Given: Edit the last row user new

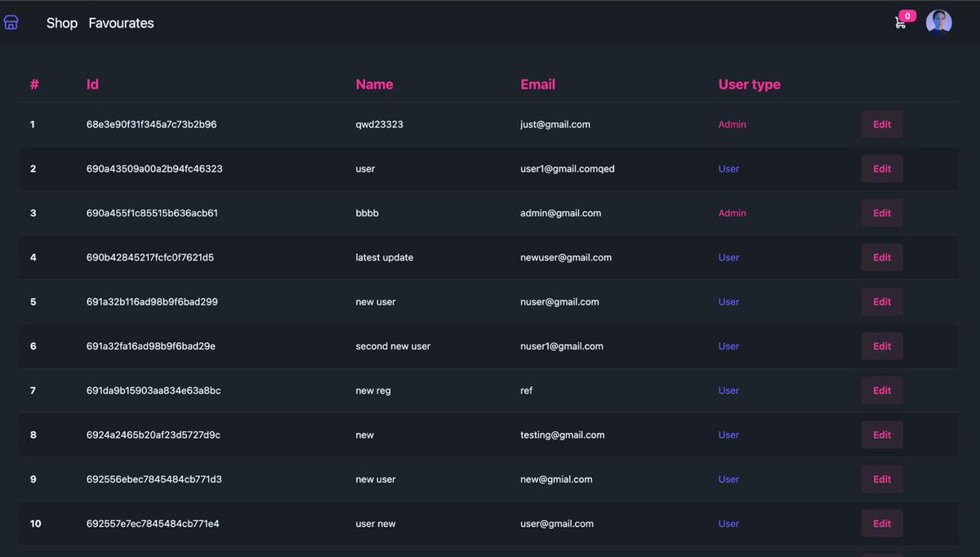Looking at the screenshot, I should pyautogui.click(x=881, y=524).
